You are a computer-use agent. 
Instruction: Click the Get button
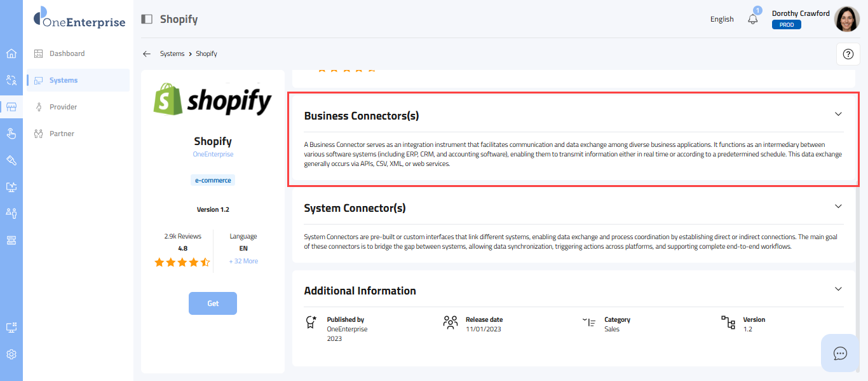[213, 303]
